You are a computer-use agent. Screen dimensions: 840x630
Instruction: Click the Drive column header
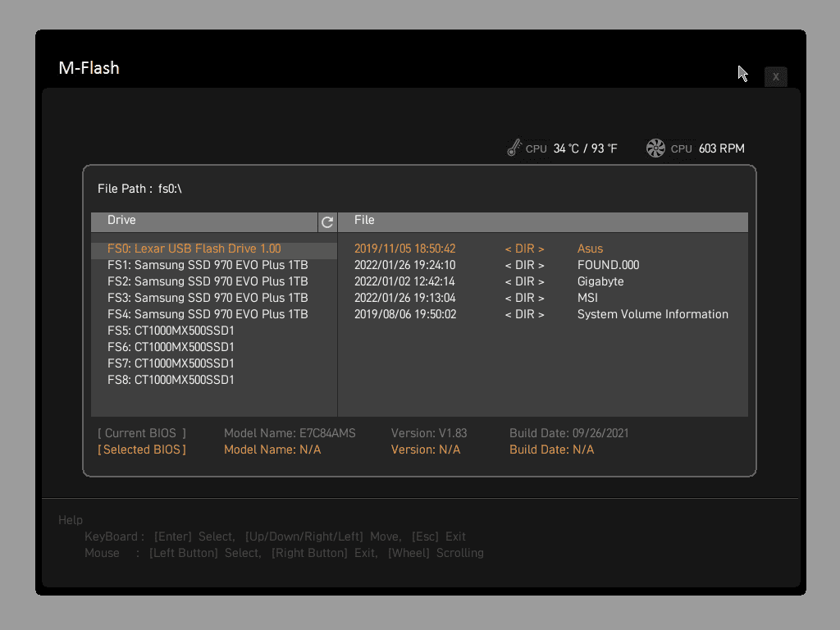point(121,221)
